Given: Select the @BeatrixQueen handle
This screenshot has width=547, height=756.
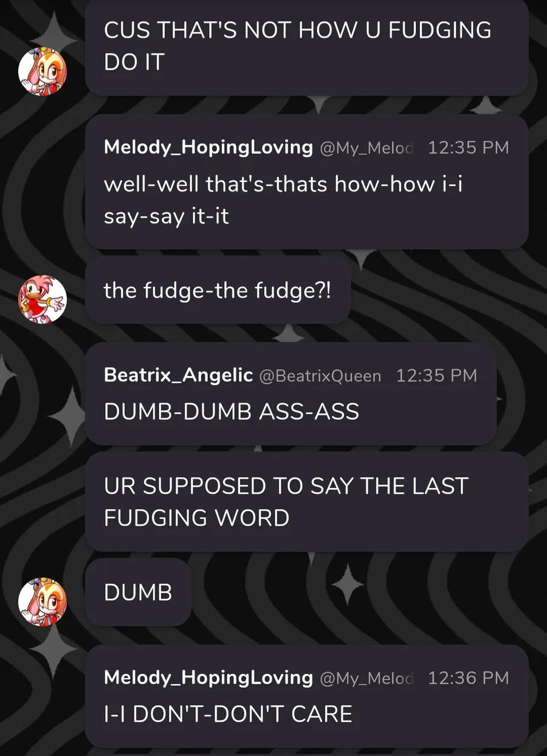Looking at the screenshot, I should click(320, 376).
